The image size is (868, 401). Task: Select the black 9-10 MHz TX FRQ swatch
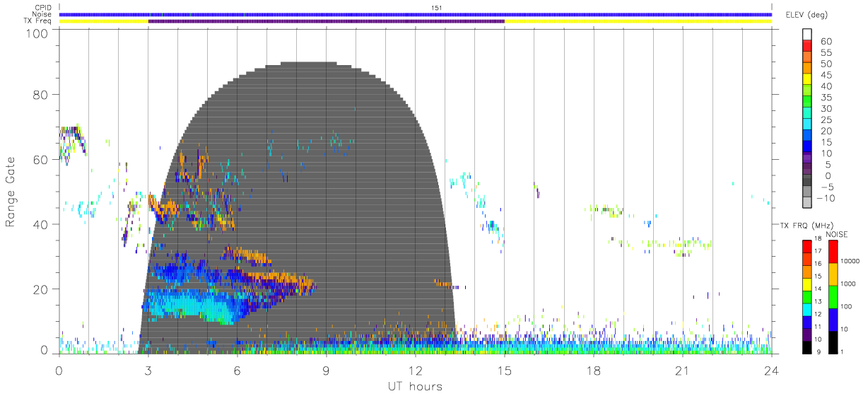[807, 346]
